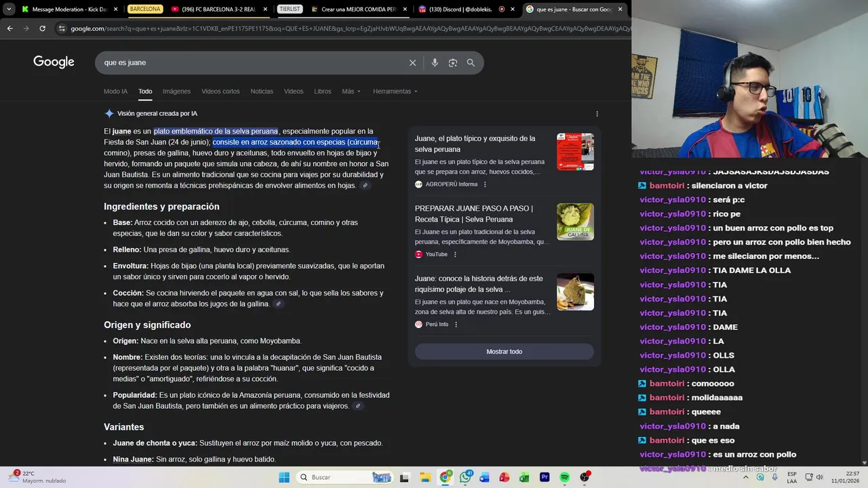Viewport: 868px width, 488px height.
Task: Select the Libros results tab
Action: pyautogui.click(x=323, y=91)
